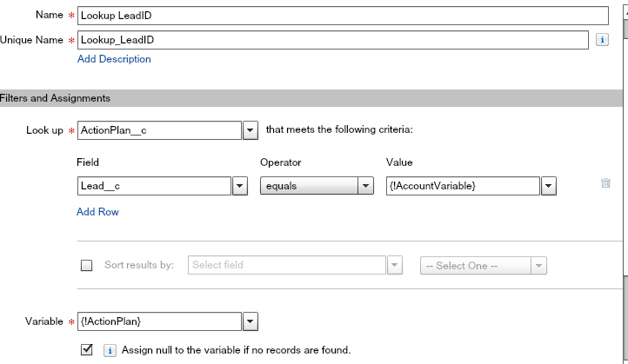Click the Unique Name info icon

(x=602, y=40)
